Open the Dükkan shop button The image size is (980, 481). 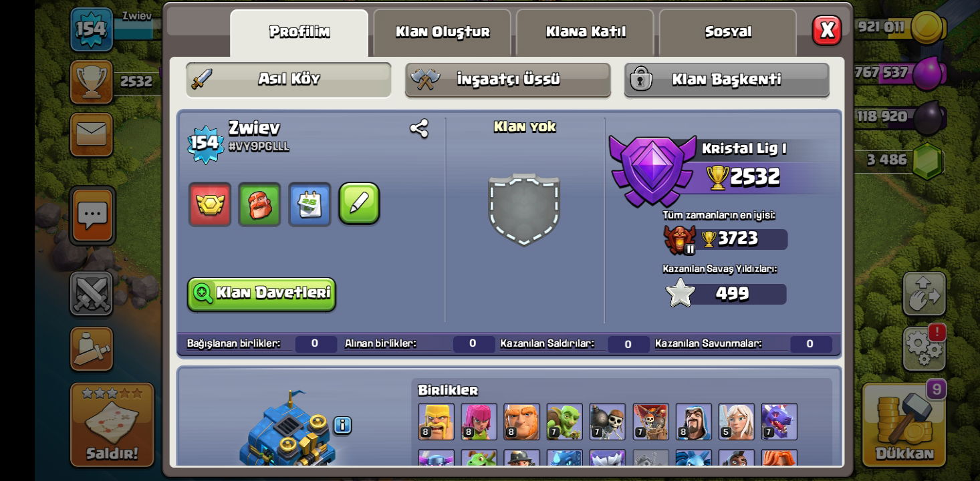pyautogui.click(x=904, y=424)
